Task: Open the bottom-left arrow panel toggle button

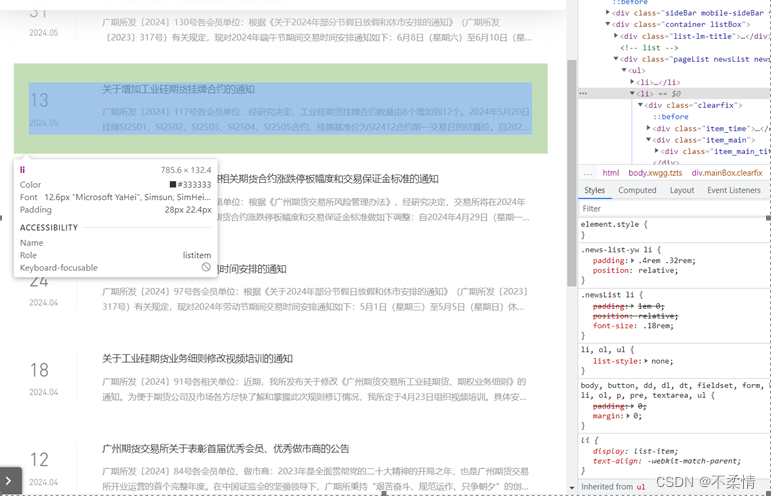Action: point(10,480)
